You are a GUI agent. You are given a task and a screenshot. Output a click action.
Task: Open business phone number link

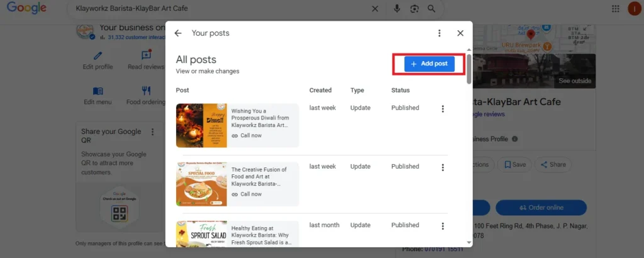443,249
